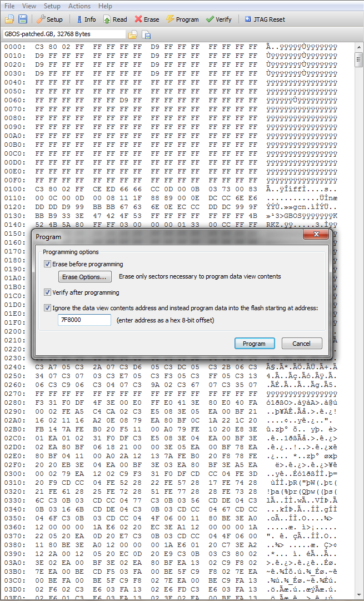Screen dimensions: 364x601
Task: Click the 7F8000 address input field
Action: 84,320
